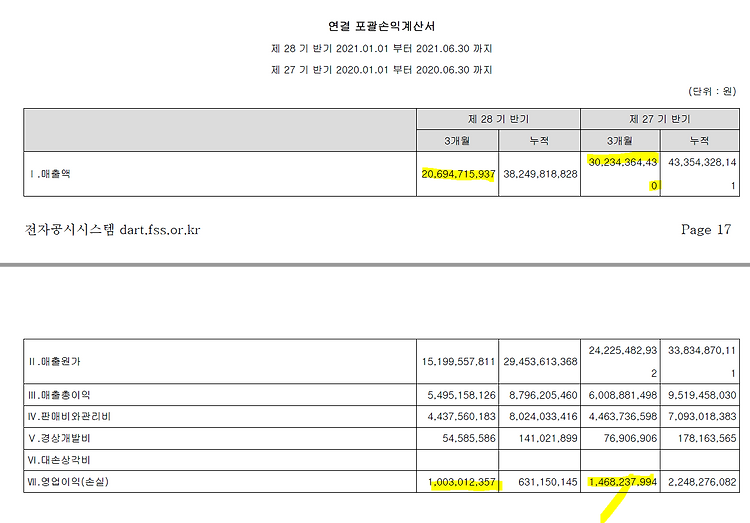Click the value 178,163,565
This screenshot has height=523, width=750.
(707, 438)
